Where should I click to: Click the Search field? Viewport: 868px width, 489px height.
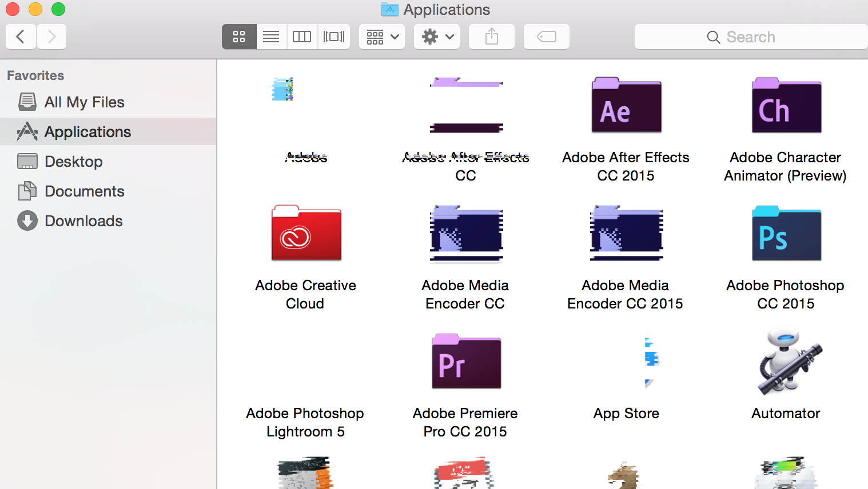coord(751,37)
